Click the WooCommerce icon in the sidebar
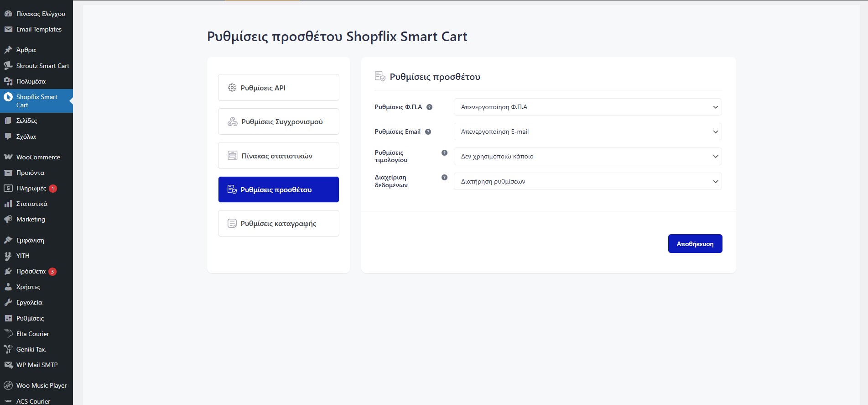 (8, 157)
